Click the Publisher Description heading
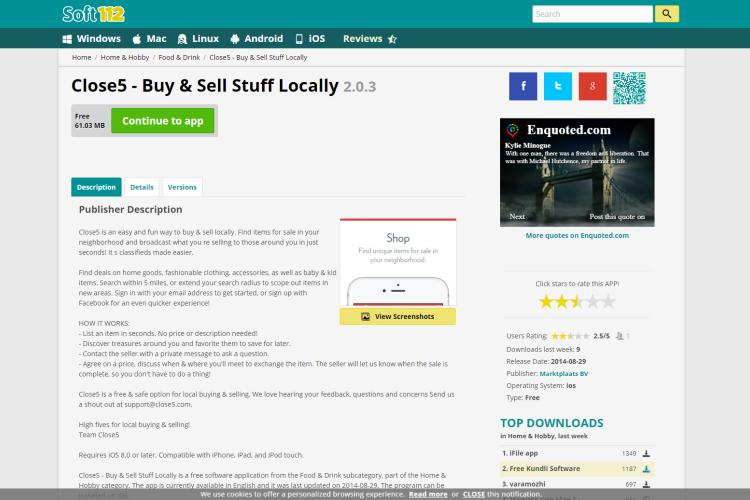 coord(131,210)
